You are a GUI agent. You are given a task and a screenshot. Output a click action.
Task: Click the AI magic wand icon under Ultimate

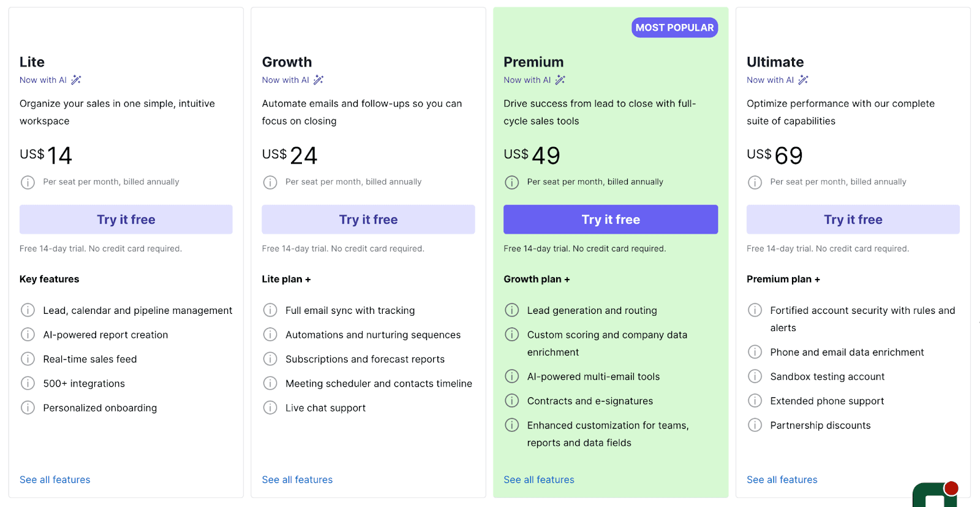click(x=803, y=80)
